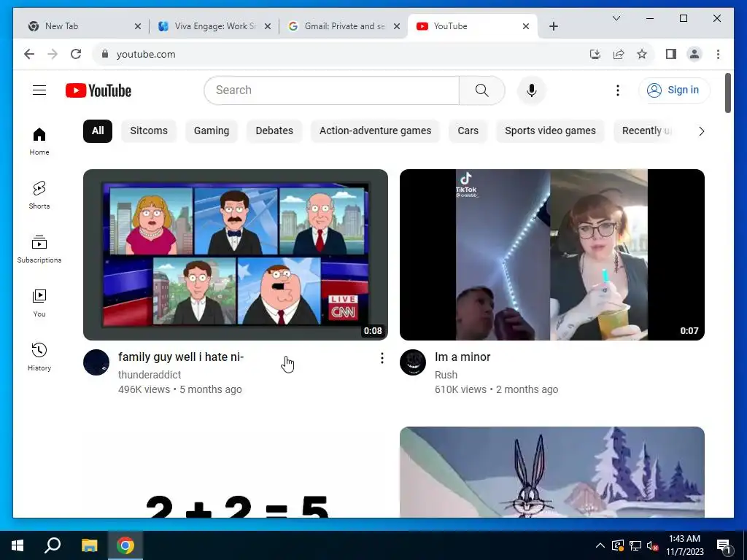Open File Explorer from taskbar
Viewport: 747px width, 560px height.
89,545
